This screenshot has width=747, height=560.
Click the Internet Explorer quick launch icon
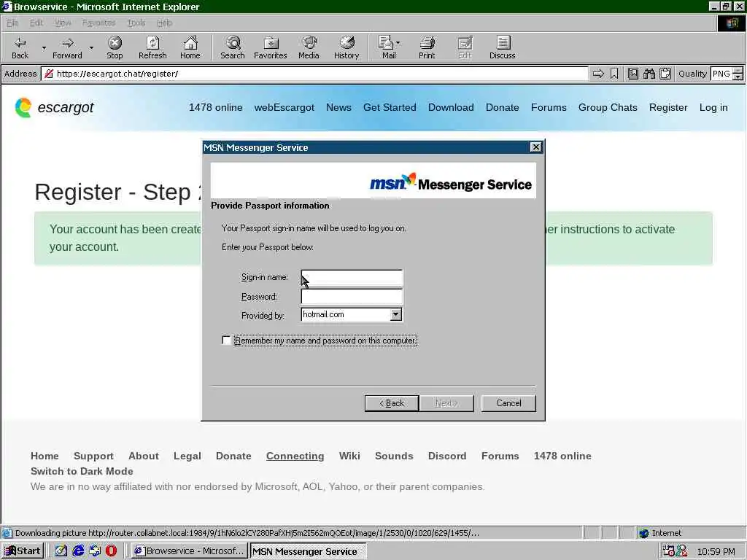(78, 551)
